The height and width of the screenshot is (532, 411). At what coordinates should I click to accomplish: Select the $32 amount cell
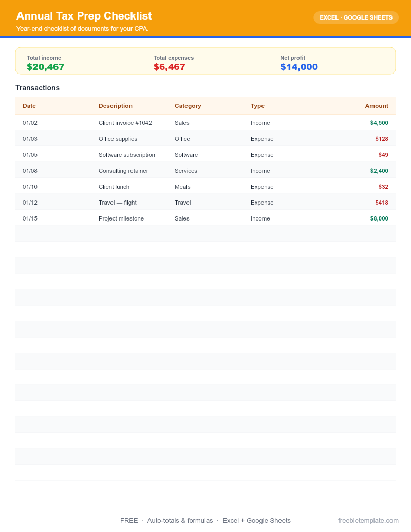point(383,187)
